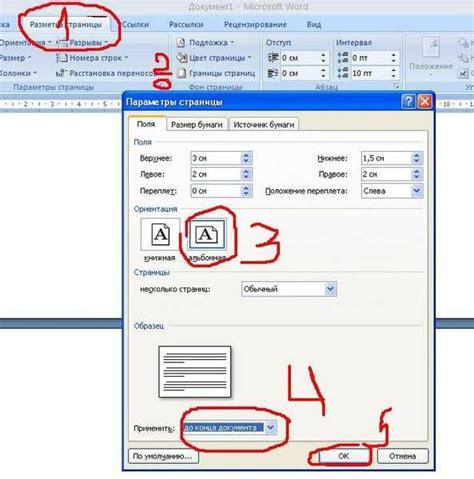The width and height of the screenshot is (474, 479).
Task: Switch to the Размер бумаги tab
Action: tap(197, 125)
